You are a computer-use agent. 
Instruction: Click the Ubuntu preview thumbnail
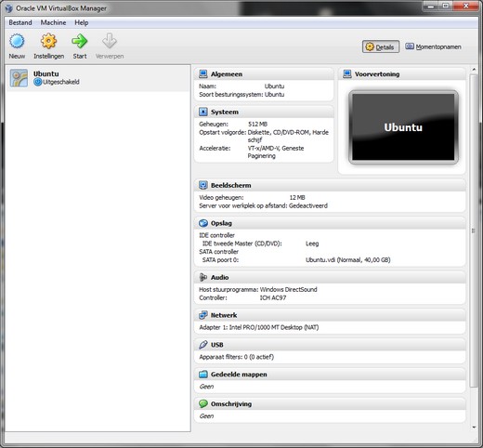tap(403, 127)
